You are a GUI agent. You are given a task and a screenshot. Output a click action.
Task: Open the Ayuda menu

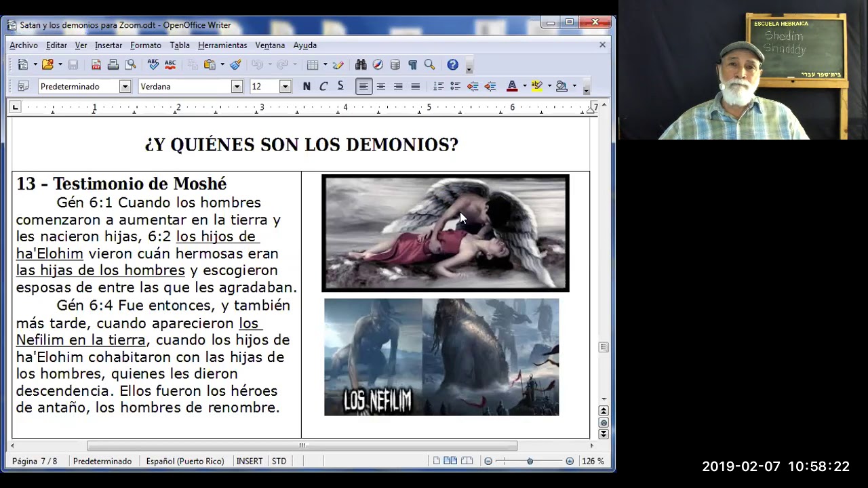(305, 45)
